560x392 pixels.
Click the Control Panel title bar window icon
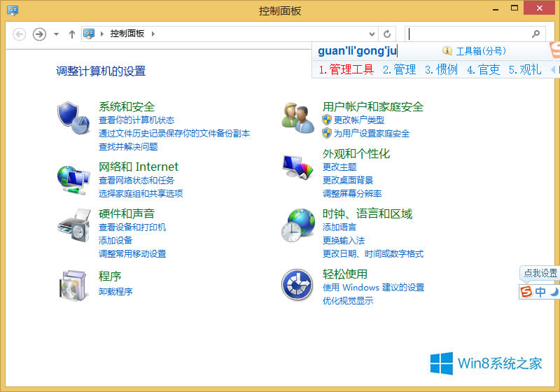click(x=13, y=10)
